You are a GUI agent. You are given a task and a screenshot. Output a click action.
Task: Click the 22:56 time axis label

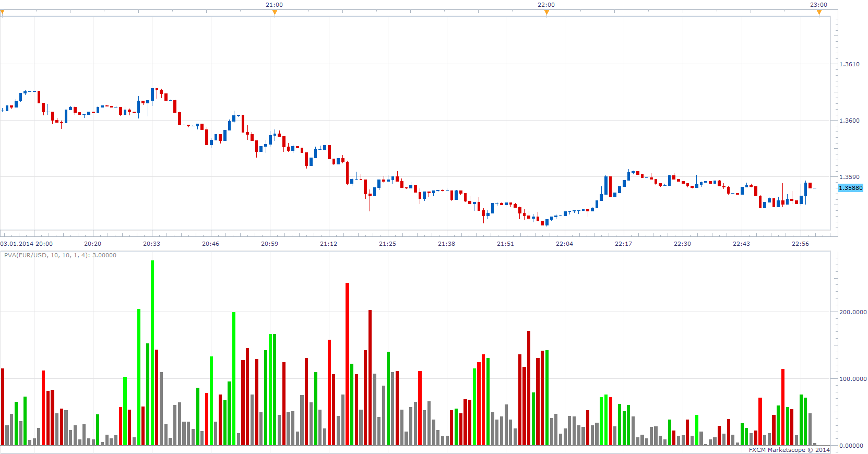click(800, 244)
